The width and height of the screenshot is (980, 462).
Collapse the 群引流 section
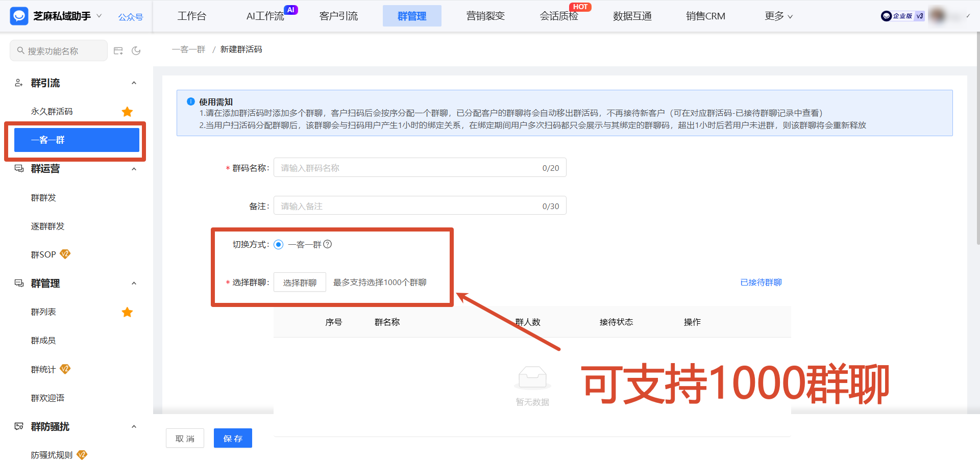click(134, 83)
